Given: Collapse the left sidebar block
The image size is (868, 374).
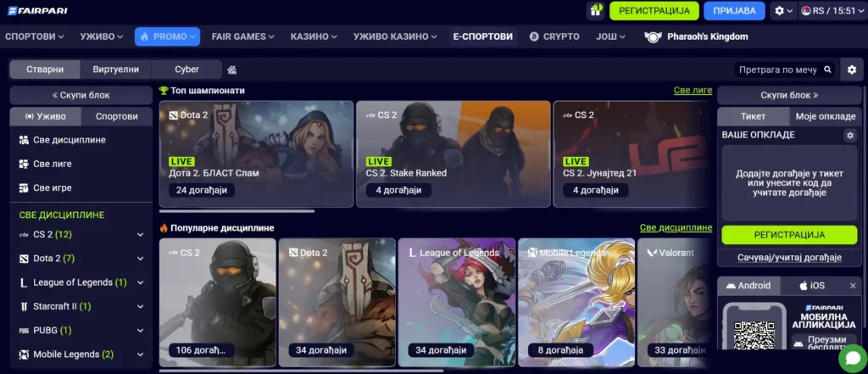Looking at the screenshot, I should [x=81, y=95].
